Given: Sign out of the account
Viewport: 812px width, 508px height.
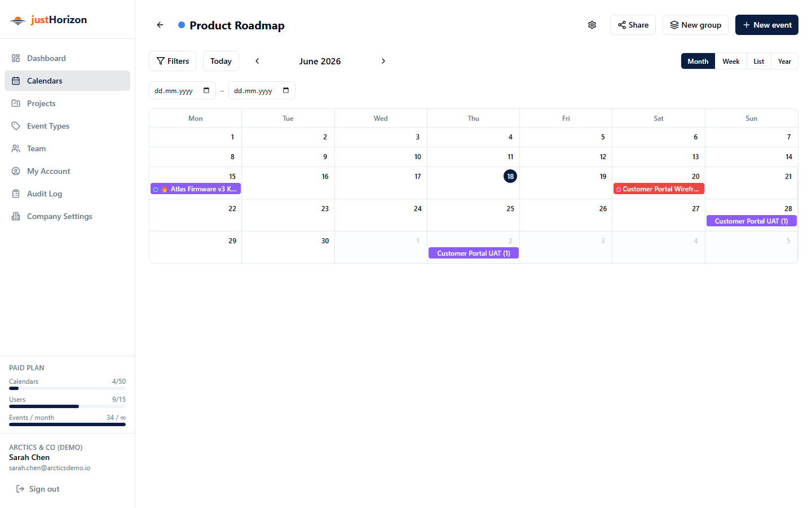Looking at the screenshot, I should (38, 489).
